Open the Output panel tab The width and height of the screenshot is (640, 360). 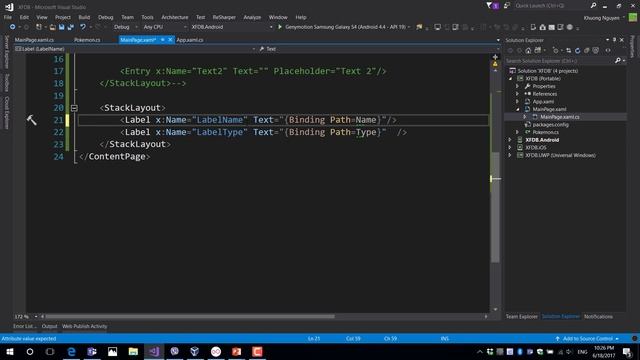(x=49, y=326)
